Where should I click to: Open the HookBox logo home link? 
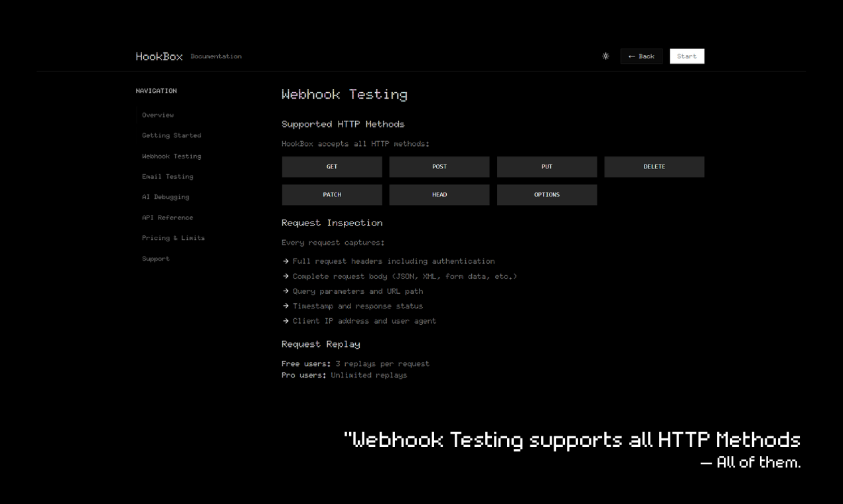click(159, 56)
